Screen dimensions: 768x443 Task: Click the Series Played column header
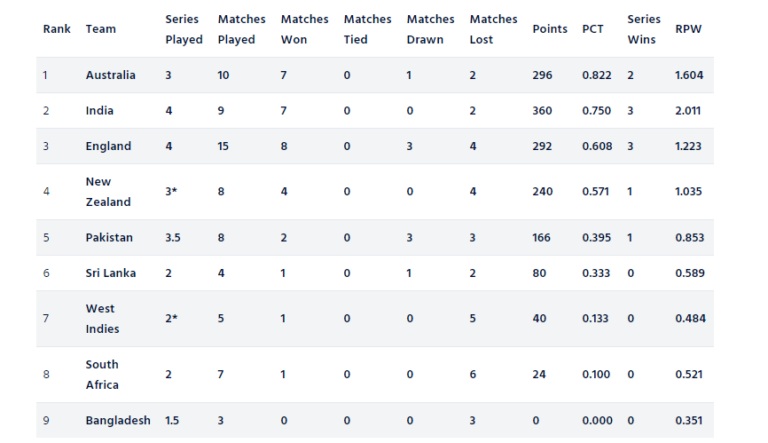[x=184, y=29]
